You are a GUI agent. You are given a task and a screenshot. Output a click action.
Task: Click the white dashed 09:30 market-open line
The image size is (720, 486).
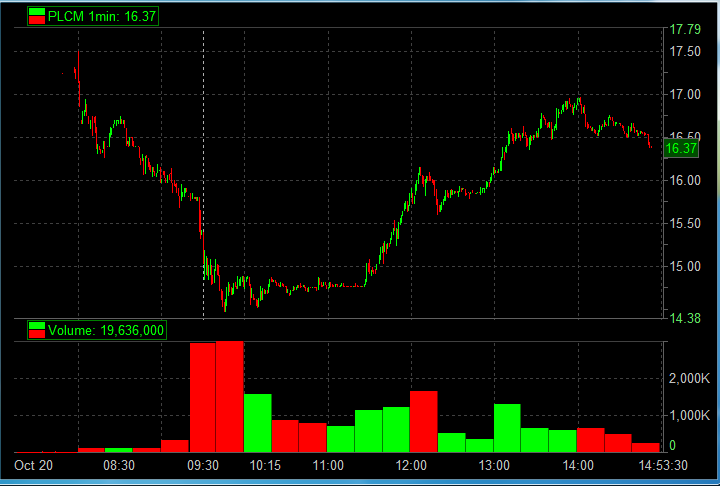click(203, 175)
